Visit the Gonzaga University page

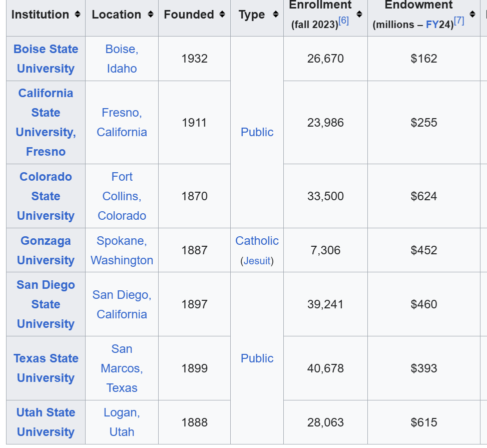tap(46, 250)
